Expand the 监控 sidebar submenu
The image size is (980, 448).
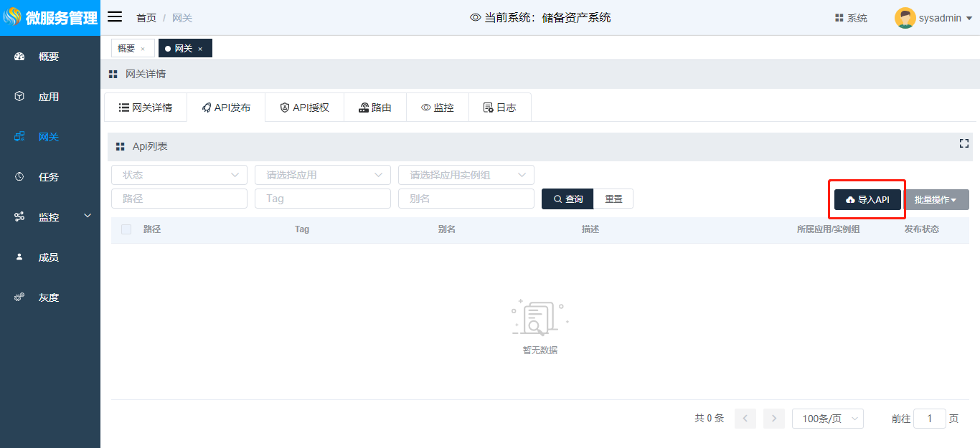click(50, 217)
